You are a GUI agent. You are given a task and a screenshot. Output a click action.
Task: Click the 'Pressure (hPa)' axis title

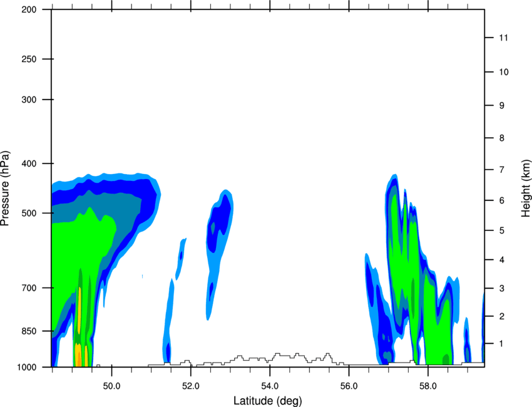click(x=5, y=188)
